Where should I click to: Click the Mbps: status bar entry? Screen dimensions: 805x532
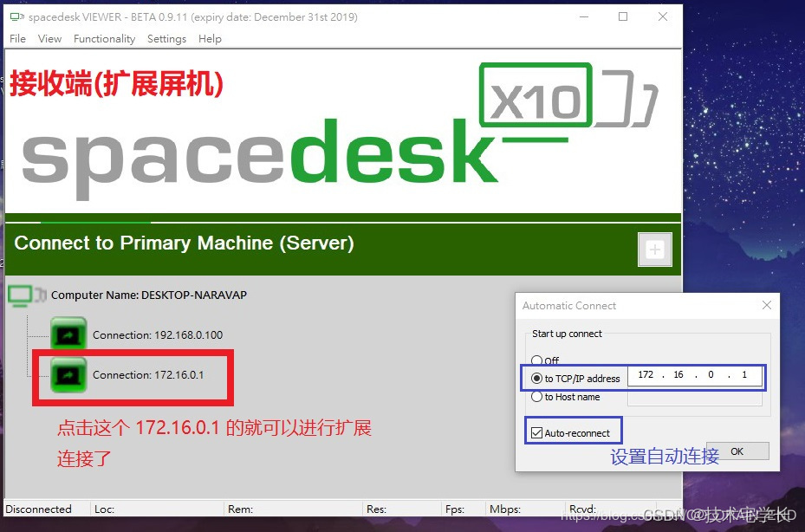(x=505, y=509)
